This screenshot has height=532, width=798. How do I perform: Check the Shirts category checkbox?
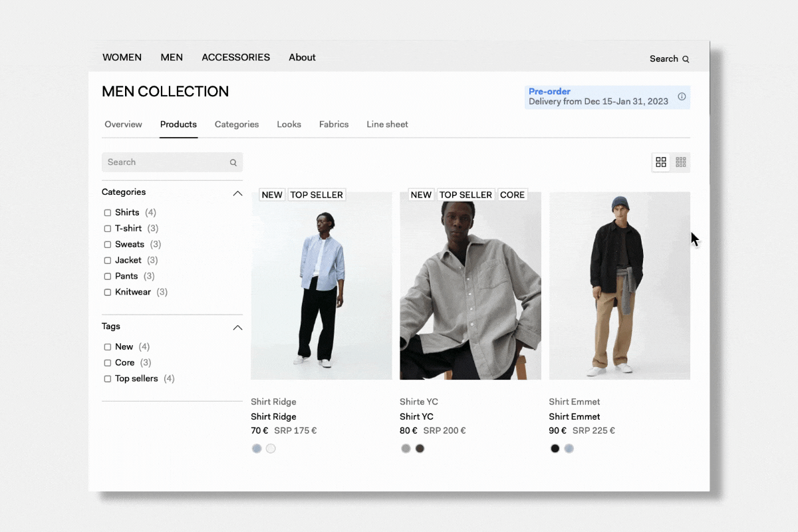click(x=108, y=213)
